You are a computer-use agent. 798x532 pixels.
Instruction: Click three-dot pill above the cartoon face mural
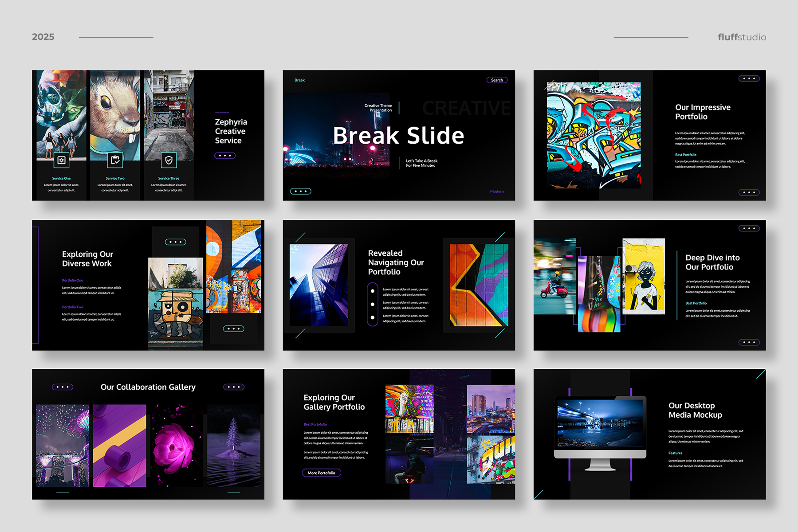(176, 242)
